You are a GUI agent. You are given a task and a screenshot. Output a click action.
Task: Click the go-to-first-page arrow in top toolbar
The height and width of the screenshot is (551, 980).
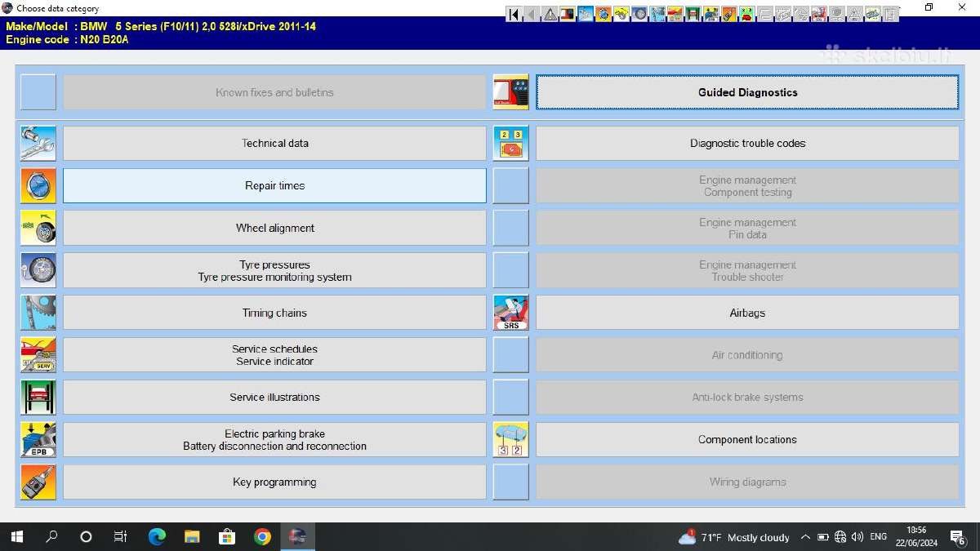click(x=513, y=14)
